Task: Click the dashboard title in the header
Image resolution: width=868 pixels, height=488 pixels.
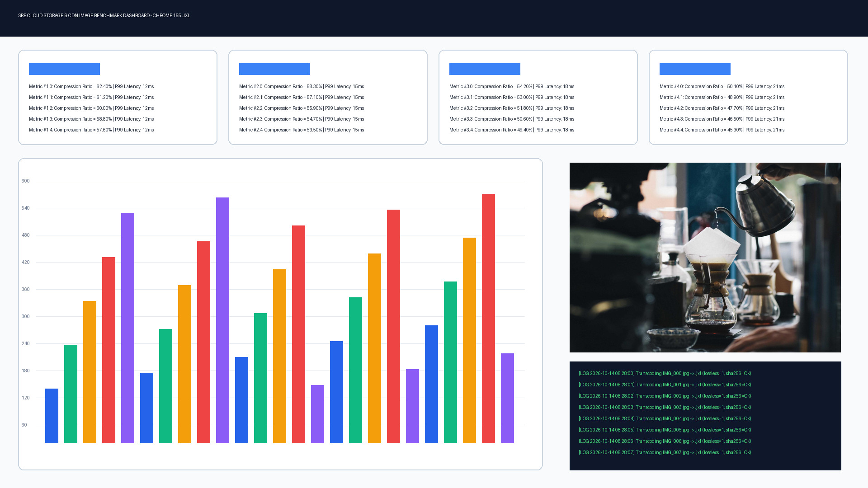Action: coord(104,15)
